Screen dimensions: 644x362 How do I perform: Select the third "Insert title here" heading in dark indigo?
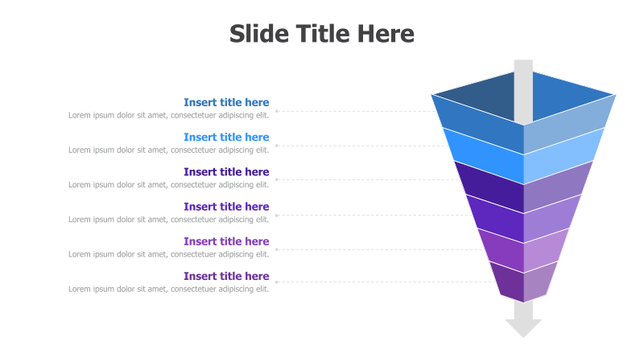pyautogui.click(x=226, y=171)
